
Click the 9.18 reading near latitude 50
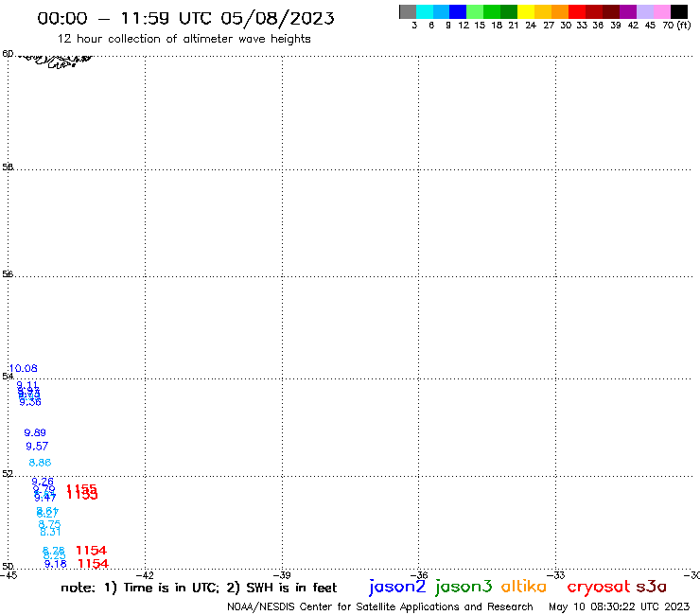[56, 564]
